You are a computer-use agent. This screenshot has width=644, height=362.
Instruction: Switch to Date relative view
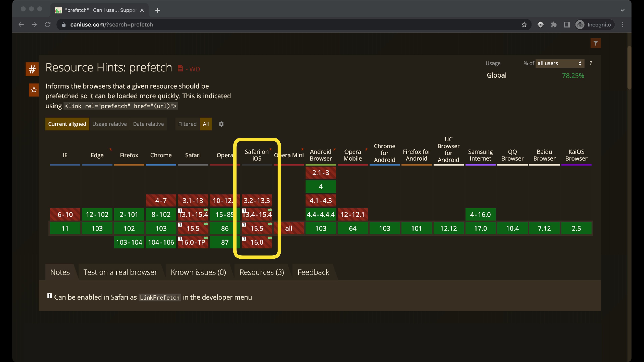pos(148,124)
